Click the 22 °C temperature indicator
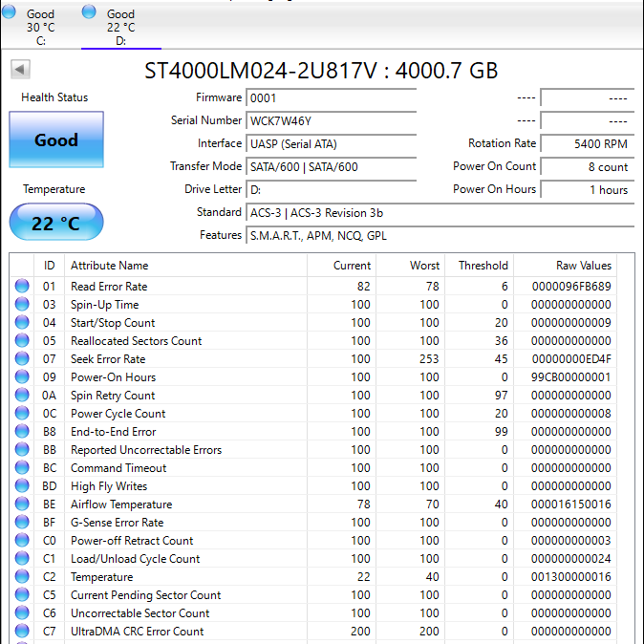 (x=56, y=223)
